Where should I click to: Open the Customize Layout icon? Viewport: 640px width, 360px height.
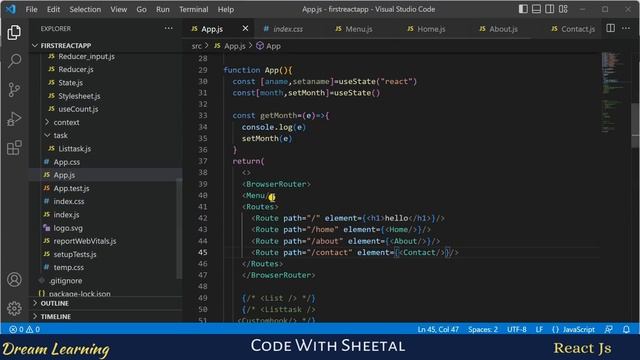point(563,9)
